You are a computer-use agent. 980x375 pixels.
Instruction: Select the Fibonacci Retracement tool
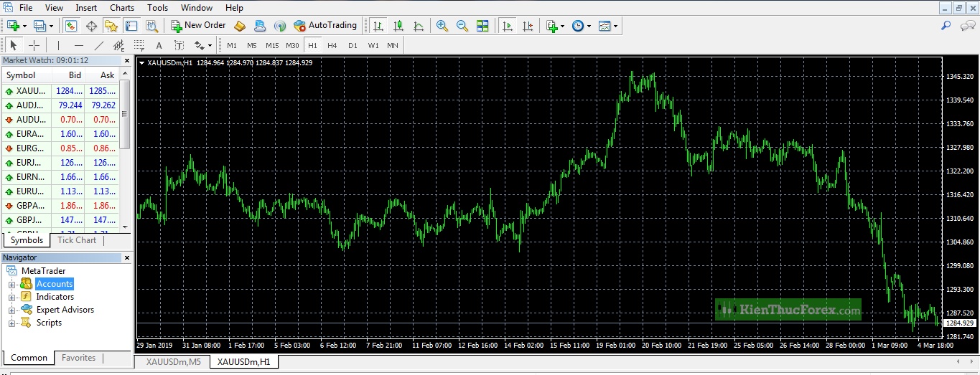click(139, 45)
